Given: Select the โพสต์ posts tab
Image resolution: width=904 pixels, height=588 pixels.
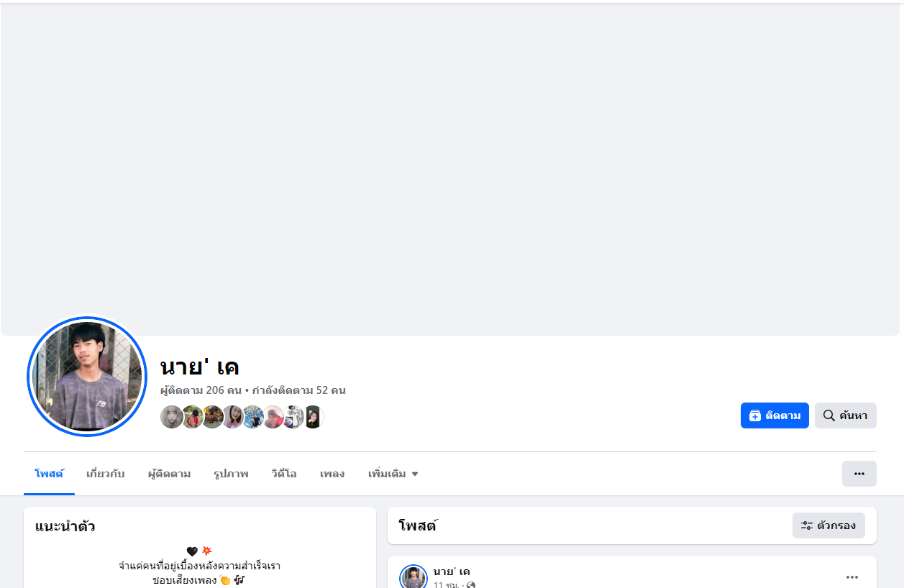Looking at the screenshot, I should (x=49, y=474).
